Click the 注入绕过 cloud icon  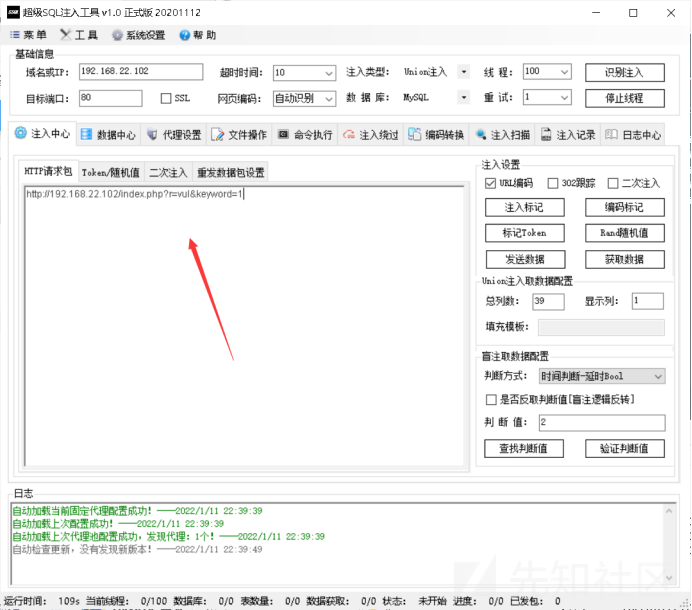(x=349, y=135)
